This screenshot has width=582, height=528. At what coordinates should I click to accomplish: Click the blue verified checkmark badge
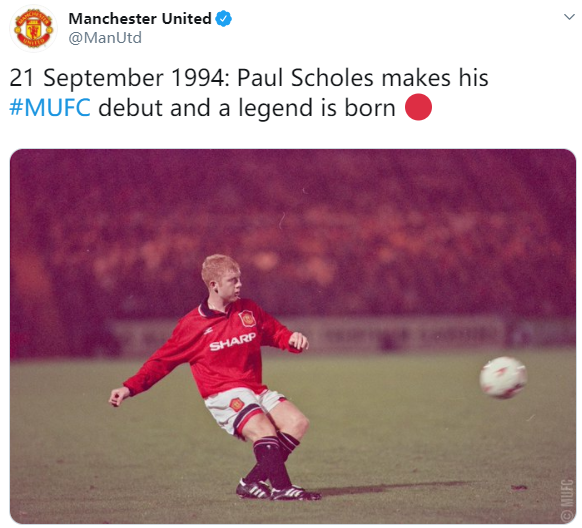224,19
